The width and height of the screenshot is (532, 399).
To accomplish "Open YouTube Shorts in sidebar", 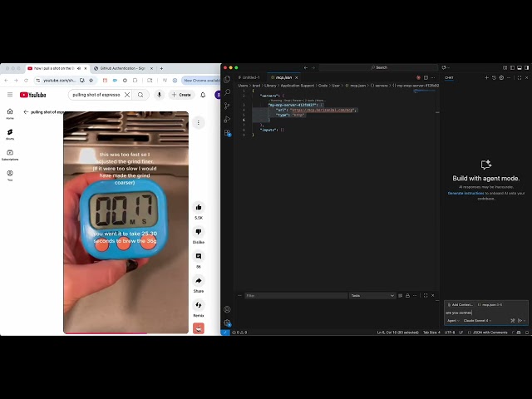I will click(10, 135).
